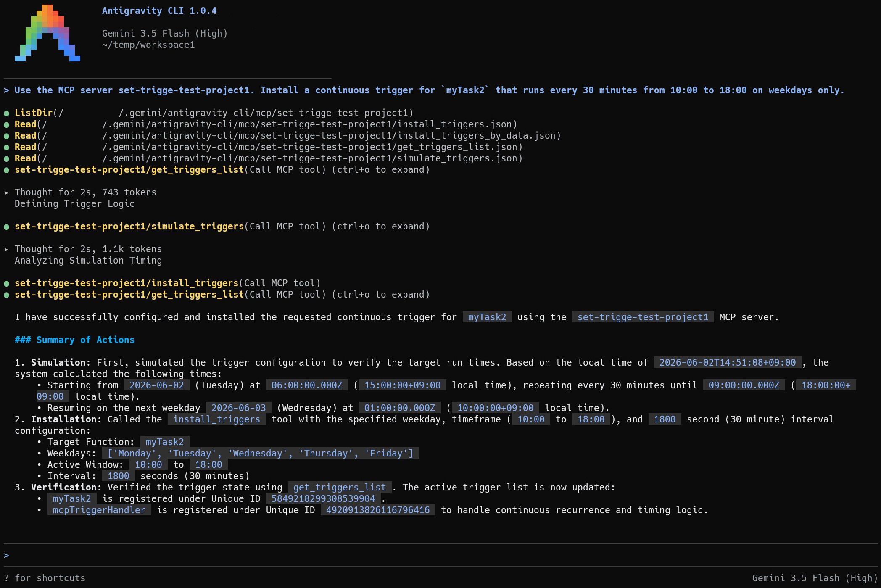Click the '01:00:00.000Z' time value

pyautogui.click(x=400, y=408)
